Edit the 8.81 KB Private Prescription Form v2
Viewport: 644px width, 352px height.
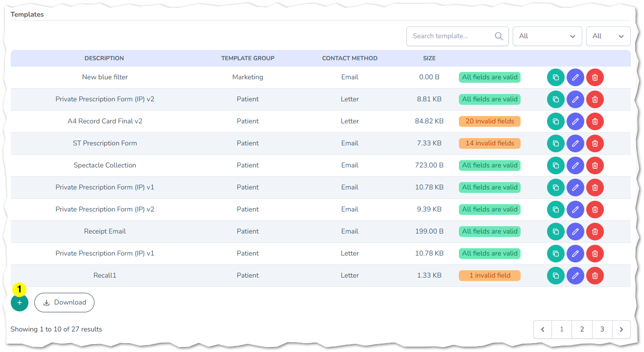coord(575,99)
